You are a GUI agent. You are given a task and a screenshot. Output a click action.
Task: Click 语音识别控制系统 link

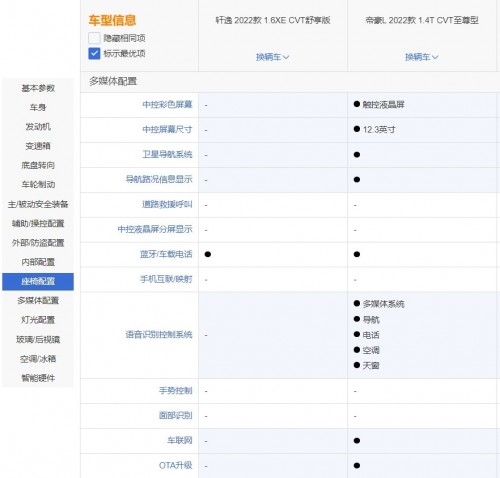coord(159,335)
